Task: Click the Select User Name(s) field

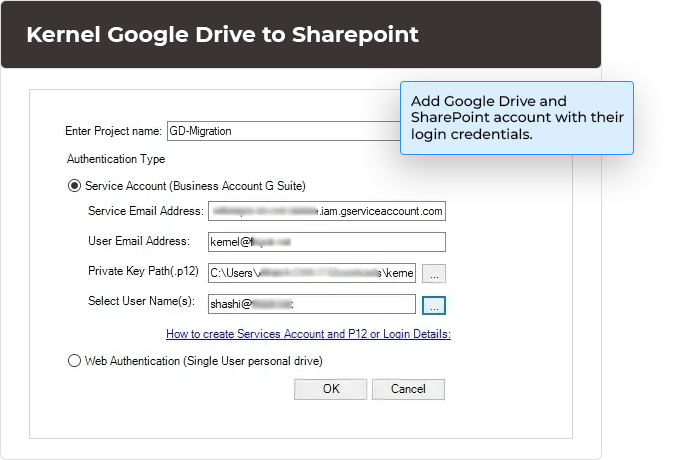Action: pyautogui.click(x=312, y=304)
